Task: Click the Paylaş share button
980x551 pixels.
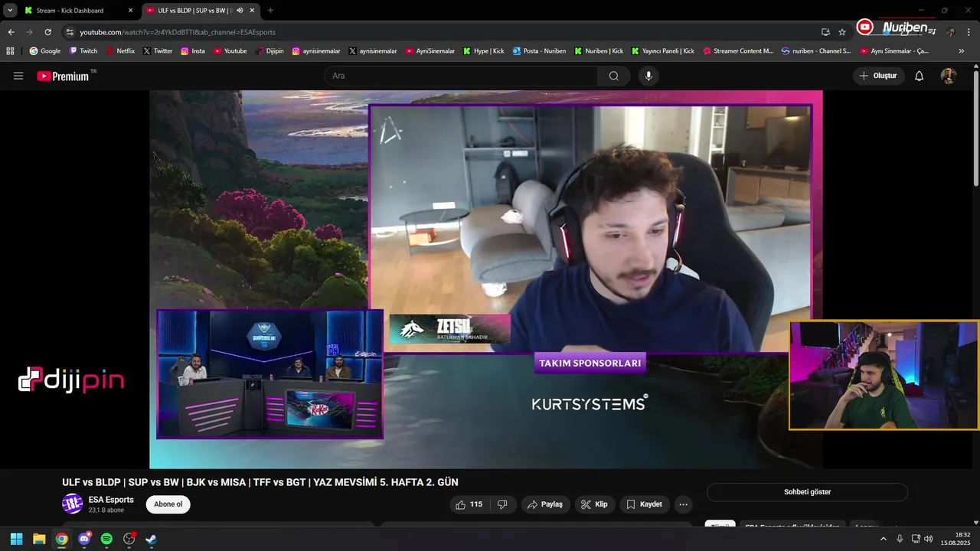Action: [545, 504]
